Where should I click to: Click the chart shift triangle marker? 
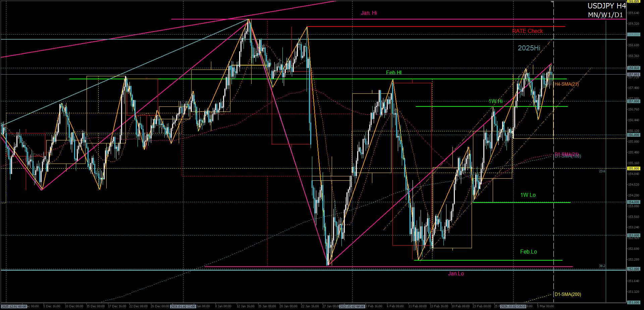552,2
